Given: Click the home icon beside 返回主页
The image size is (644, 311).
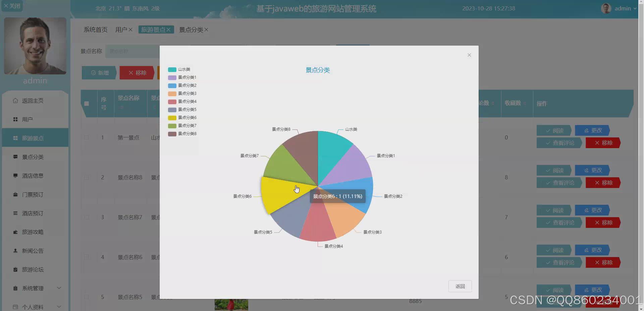Looking at the screenshot, I should 15,101.
